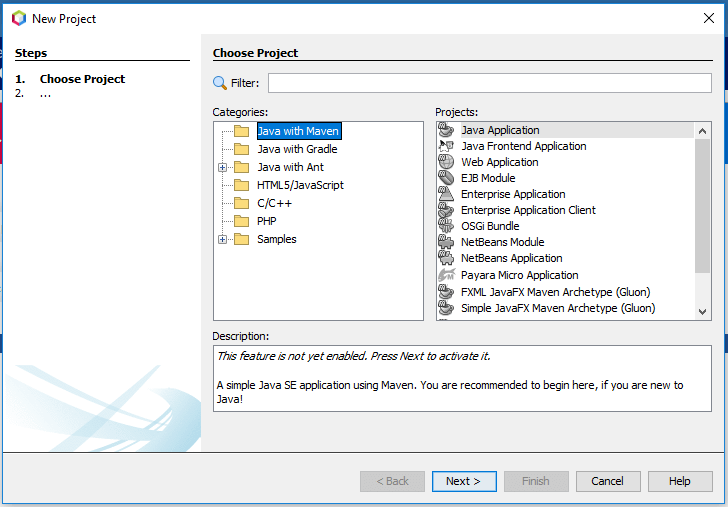Select the HTML5/JavaScript category

coord(300,185)
